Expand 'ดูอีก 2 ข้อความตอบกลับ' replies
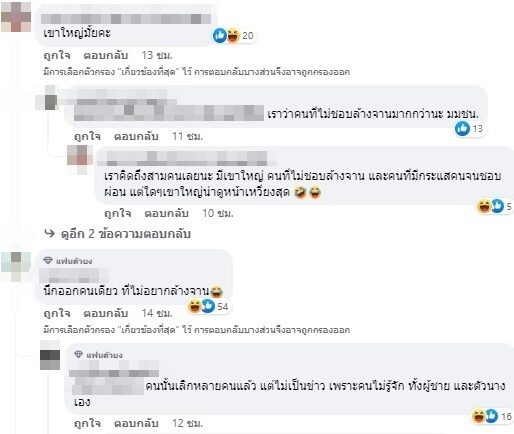 click(125, 234)
